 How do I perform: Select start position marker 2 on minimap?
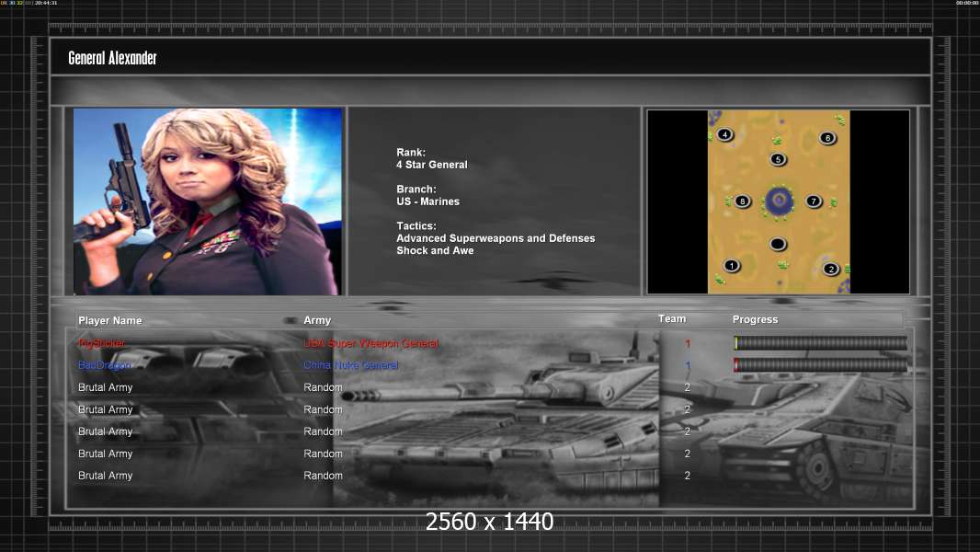coord(831,269)
